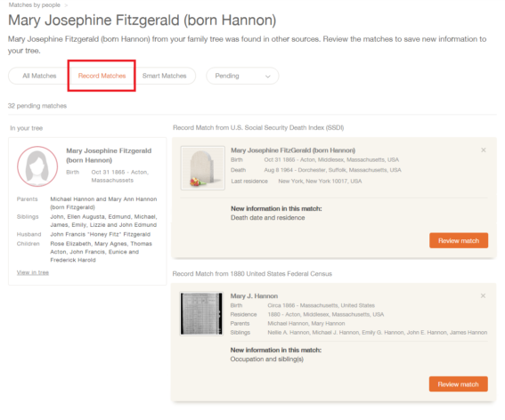
Task: Click the gravestone thumbnail image
Action: click(x=202, y=168)
